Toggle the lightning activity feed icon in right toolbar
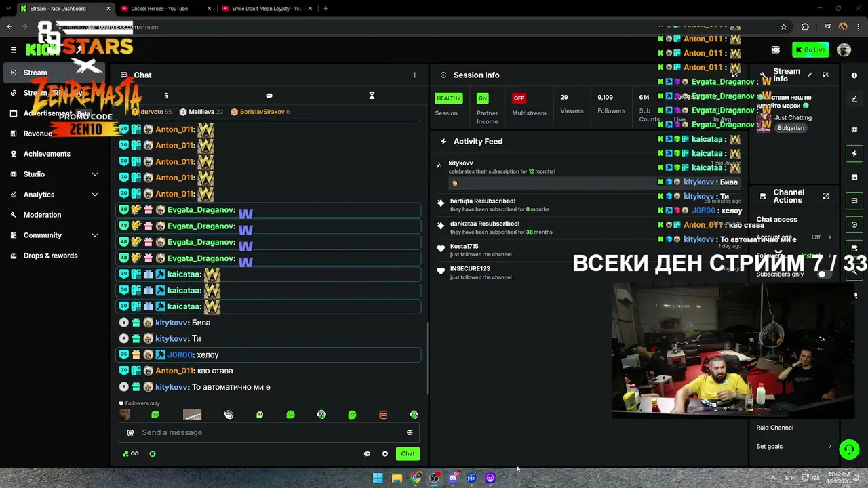The height and width of the screenshot is (488, 868). coord(854,154)
